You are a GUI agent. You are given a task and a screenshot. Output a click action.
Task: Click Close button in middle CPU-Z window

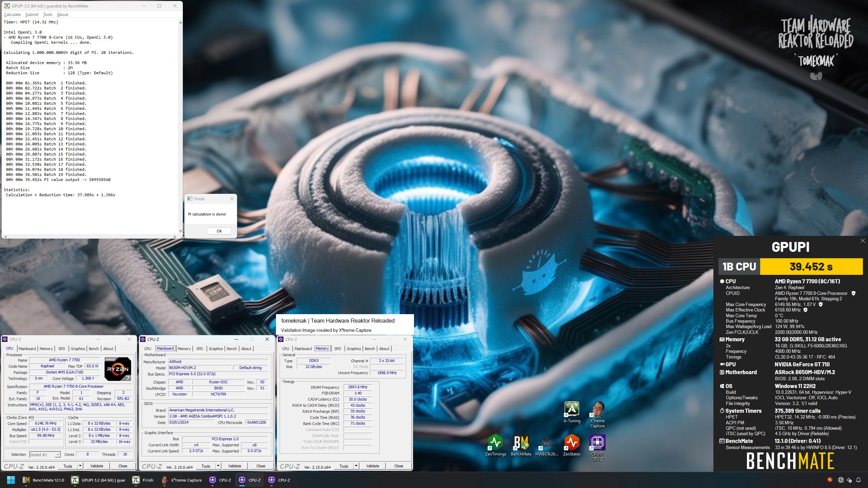click(261, 466)
